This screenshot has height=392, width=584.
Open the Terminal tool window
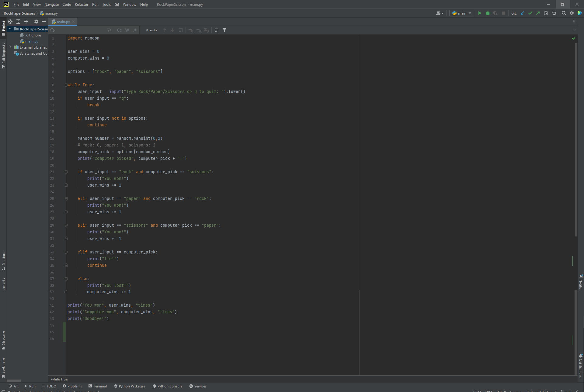pyautogui.click(x=98, y=386)
